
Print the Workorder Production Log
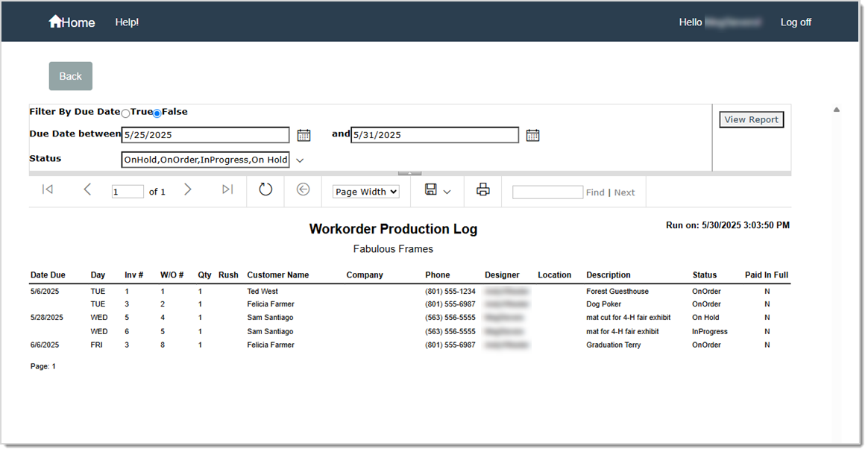482,190
